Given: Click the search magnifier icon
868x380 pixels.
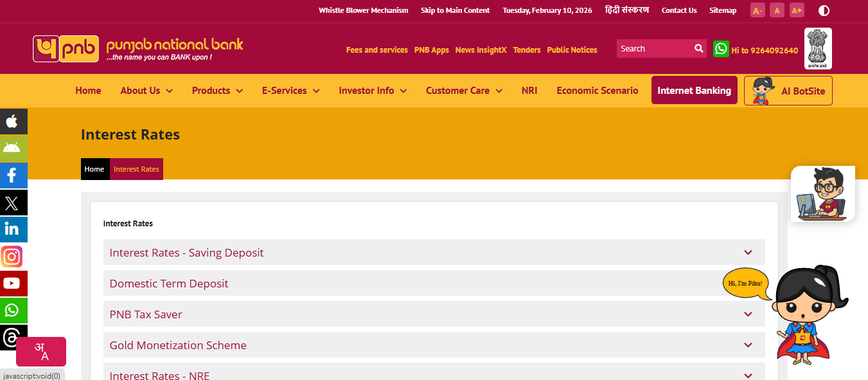Looking at the screenshot, I should [x=699, y=48].
